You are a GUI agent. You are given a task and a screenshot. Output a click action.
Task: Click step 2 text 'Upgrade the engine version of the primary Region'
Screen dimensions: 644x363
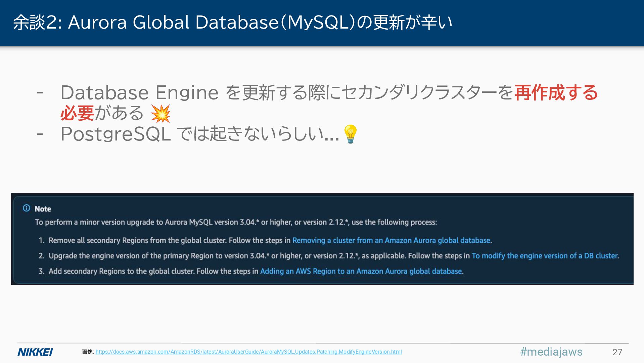pos(131,256)
